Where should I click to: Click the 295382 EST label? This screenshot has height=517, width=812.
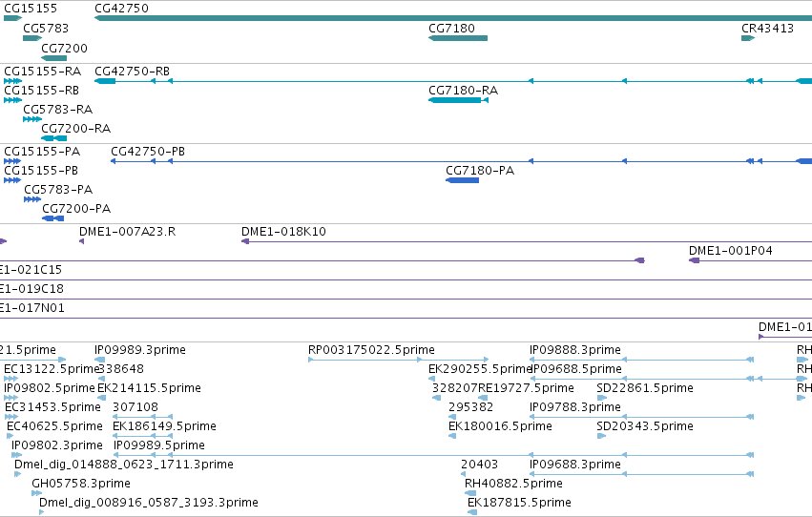[x=470, y=407]
